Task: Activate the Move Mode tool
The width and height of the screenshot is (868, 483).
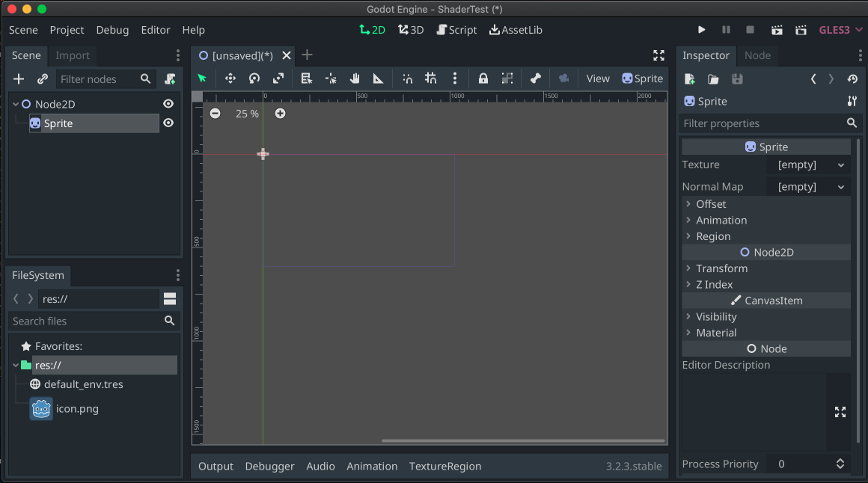Action: [x=230, y=78]
